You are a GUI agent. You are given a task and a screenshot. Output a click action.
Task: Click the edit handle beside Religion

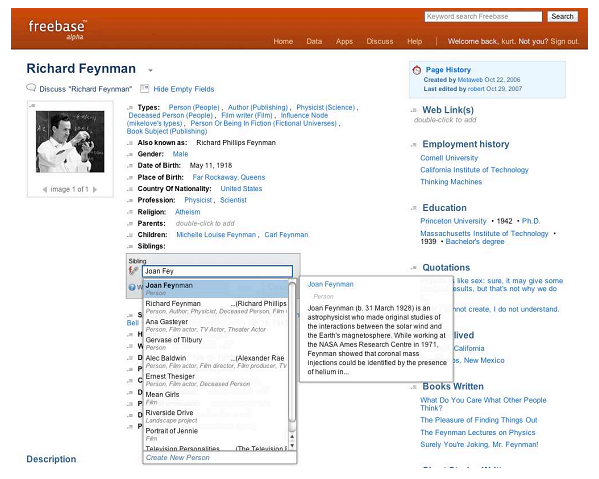click(130, 212)
